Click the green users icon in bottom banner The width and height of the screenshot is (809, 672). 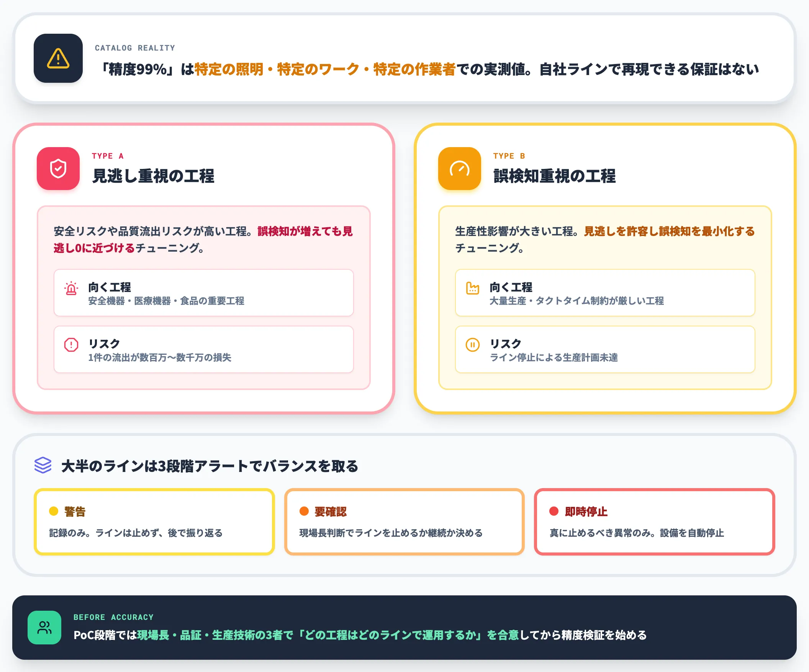[x=44, y=627]
